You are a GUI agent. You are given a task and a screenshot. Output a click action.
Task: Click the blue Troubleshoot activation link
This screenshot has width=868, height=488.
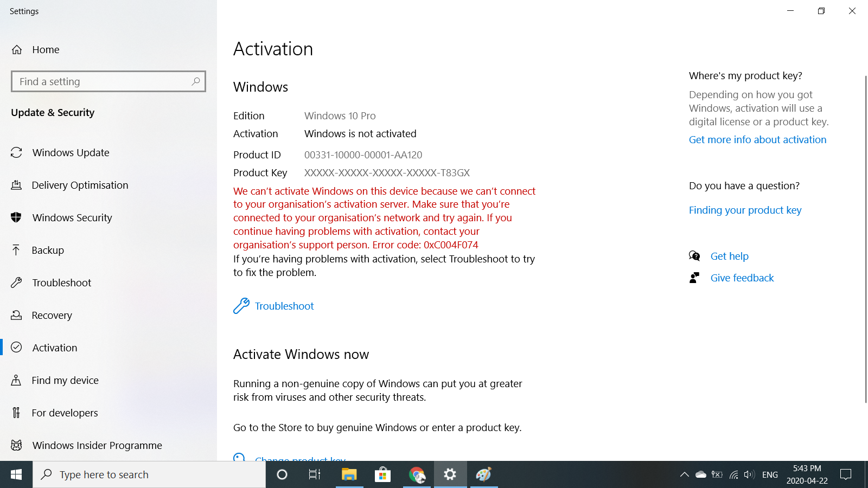coord(284,306)
